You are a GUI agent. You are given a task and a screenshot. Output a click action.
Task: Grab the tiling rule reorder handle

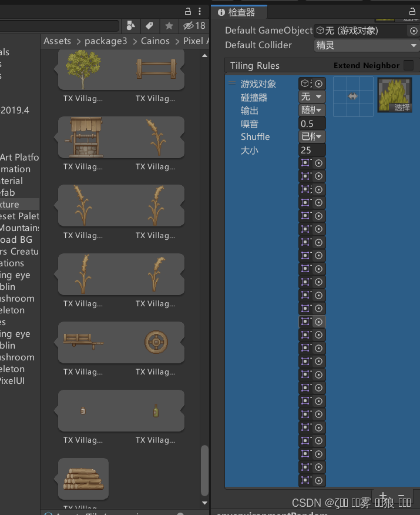232,83
